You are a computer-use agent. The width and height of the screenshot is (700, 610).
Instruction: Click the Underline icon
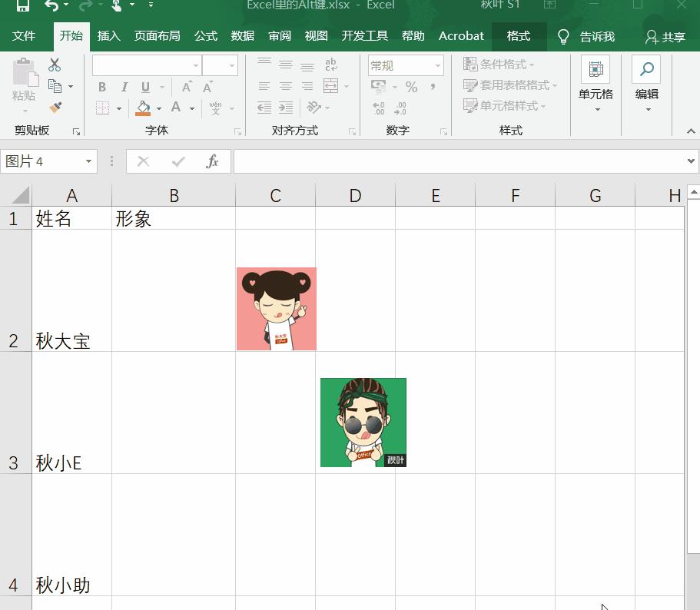pyautogui.click(x=146, y=87)
